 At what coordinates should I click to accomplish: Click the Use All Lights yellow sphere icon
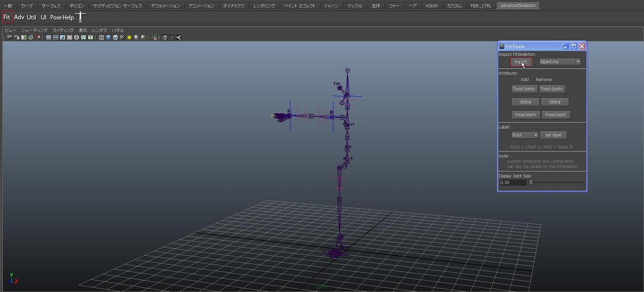pyautogui.click(x=129, y=37)
